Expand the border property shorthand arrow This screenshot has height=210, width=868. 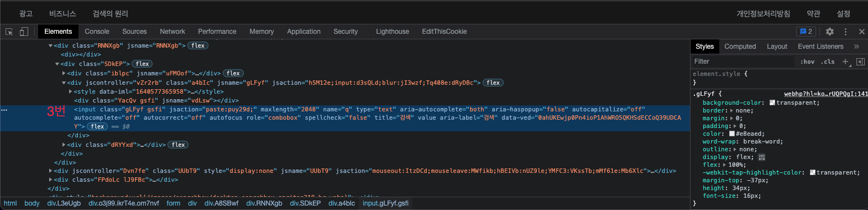pyautogui.click(x=731, y=111)
